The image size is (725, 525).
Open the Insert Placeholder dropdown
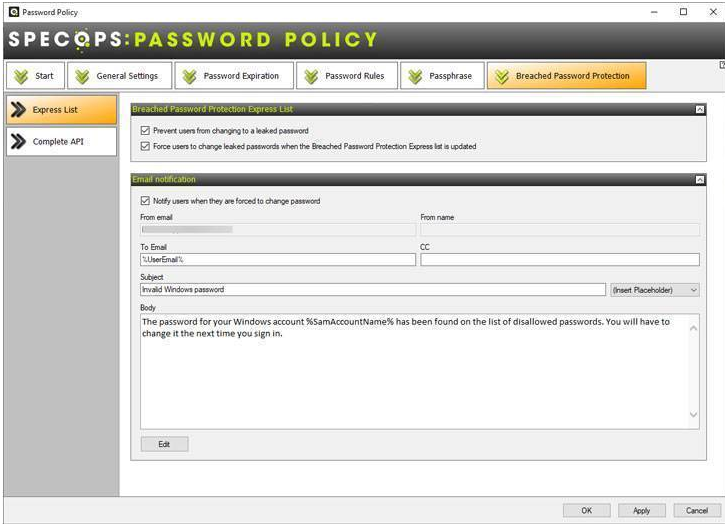654,290
